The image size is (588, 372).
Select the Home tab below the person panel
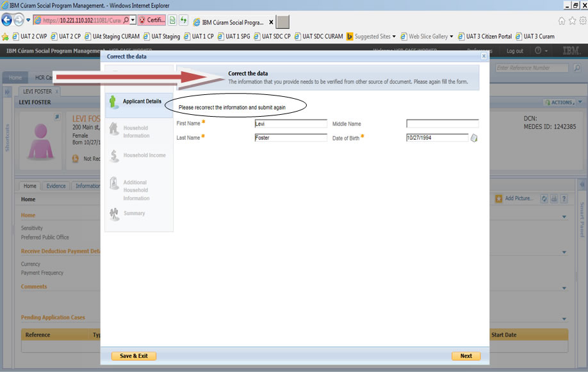[x=29, y=186]
